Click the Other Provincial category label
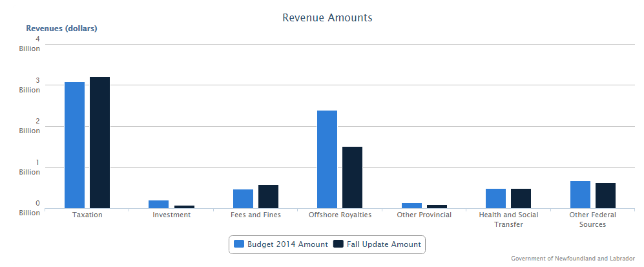This screenshot has height=267, width=644. click(x=424, y=215)
